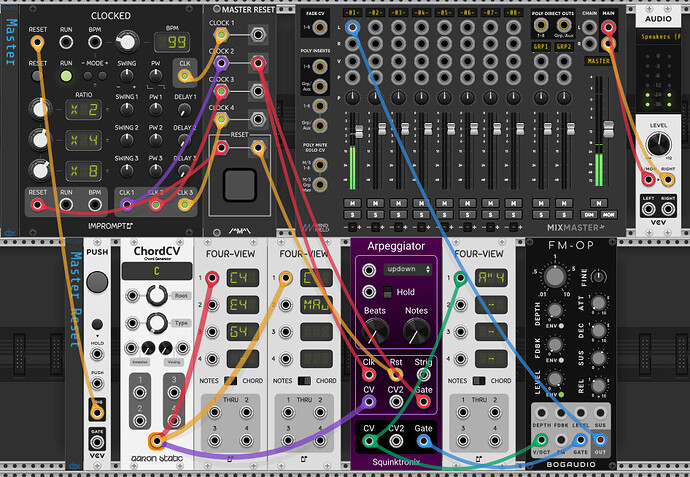Click the FINE knob on FM-OP

click(598, 277)
